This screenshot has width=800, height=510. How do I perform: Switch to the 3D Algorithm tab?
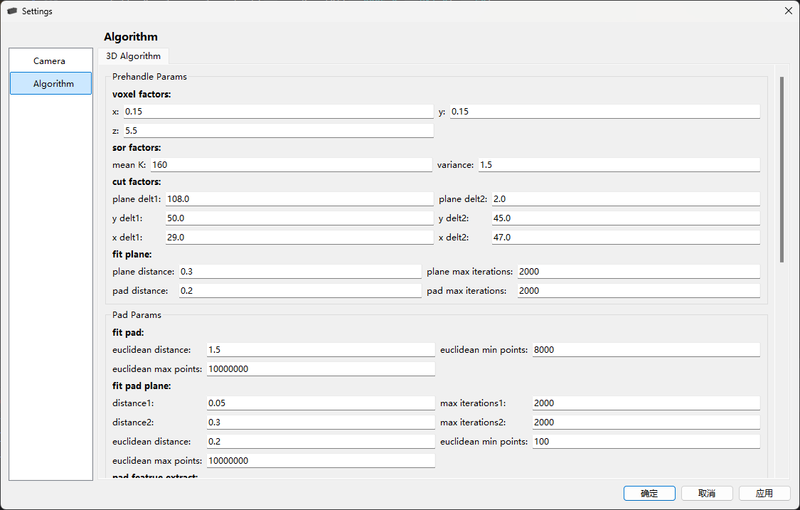tap(134, 56)
